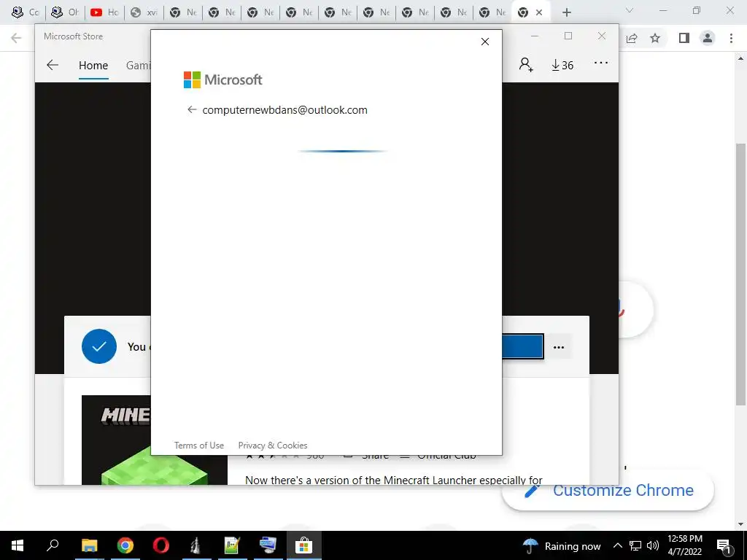This screenshot has width=747, height=560.
Task: Open Windows Start menu
Action: click(x=18, y=545)
